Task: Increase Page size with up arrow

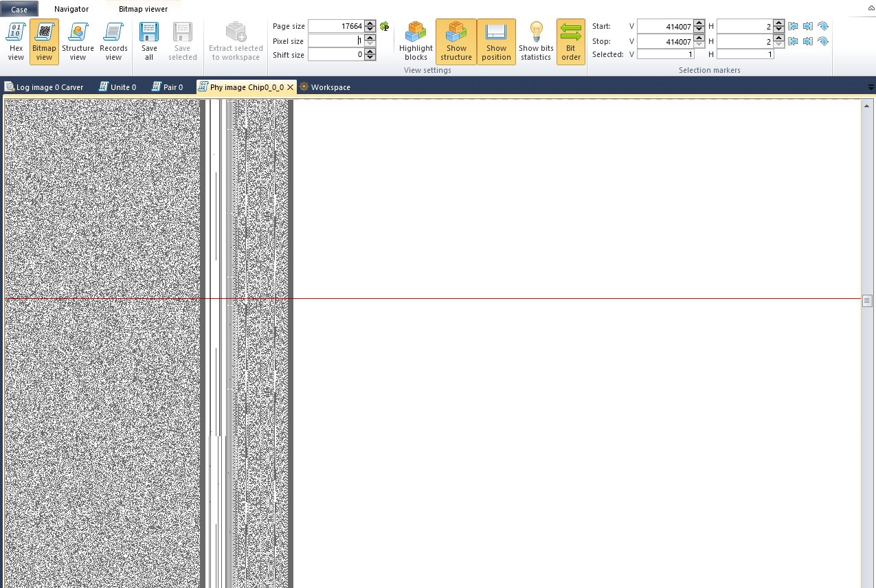Action: (370, 23)
